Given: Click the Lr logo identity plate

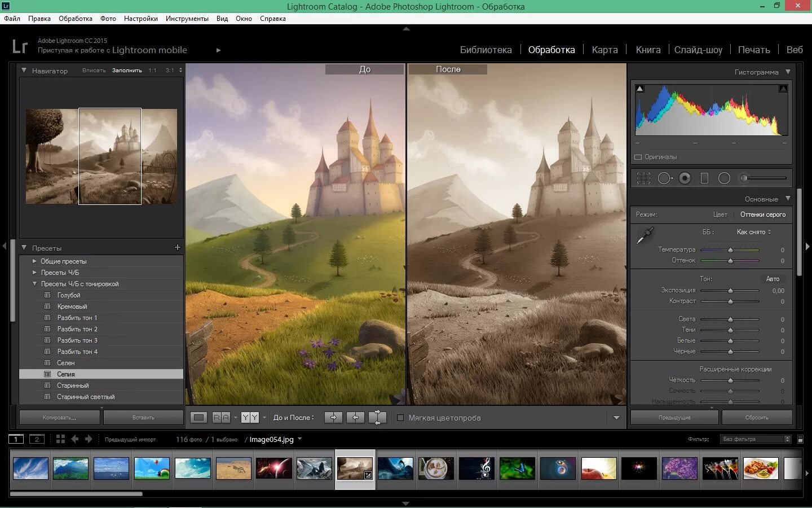Looking at the screenshot, I should click(20, 46).
